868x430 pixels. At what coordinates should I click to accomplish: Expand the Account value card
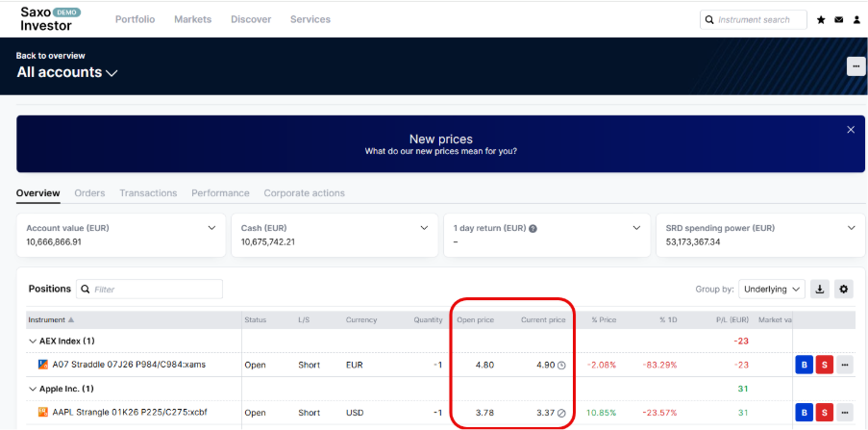click(x=211, y=228)
